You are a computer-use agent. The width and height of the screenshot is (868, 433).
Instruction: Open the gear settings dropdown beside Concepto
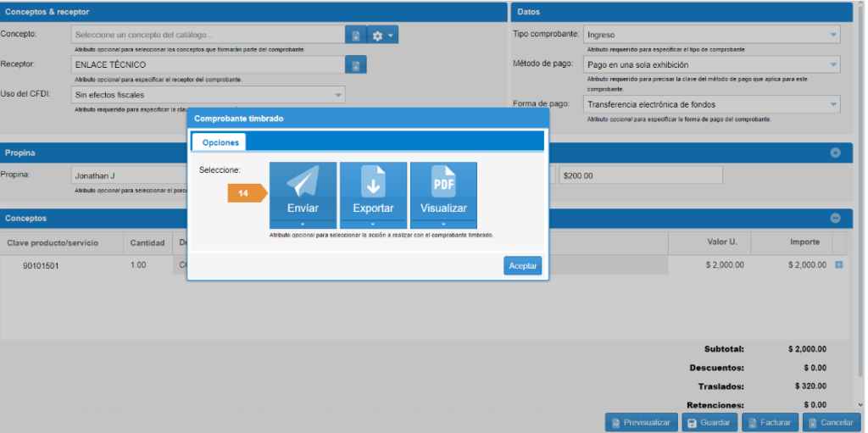(382, 36)
